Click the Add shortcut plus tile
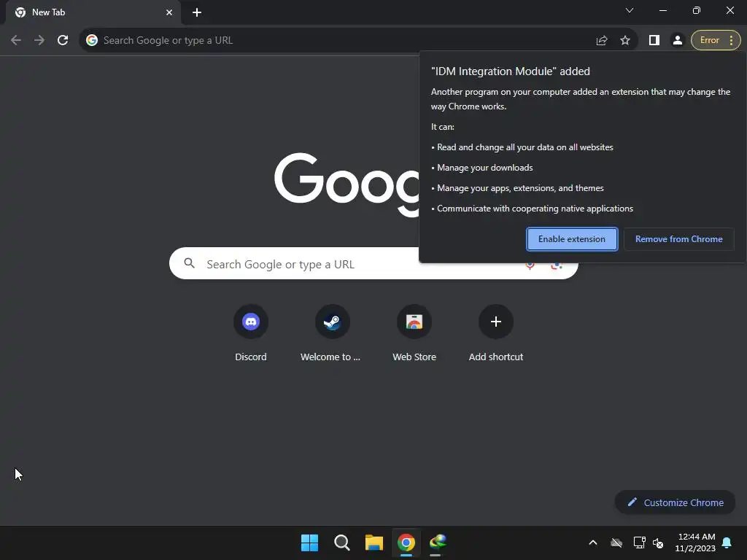Screen dimensions: 747x560 [x=495, y=332]
